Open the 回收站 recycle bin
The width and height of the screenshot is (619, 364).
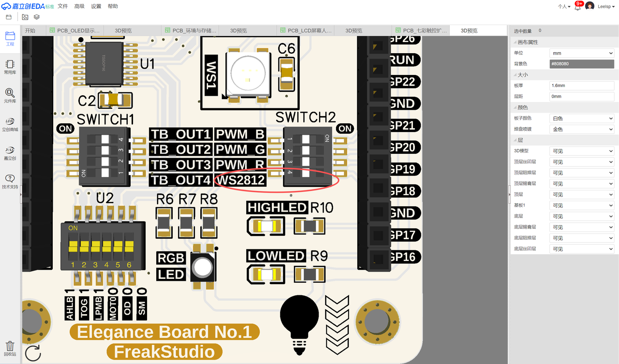pos(10,349)
